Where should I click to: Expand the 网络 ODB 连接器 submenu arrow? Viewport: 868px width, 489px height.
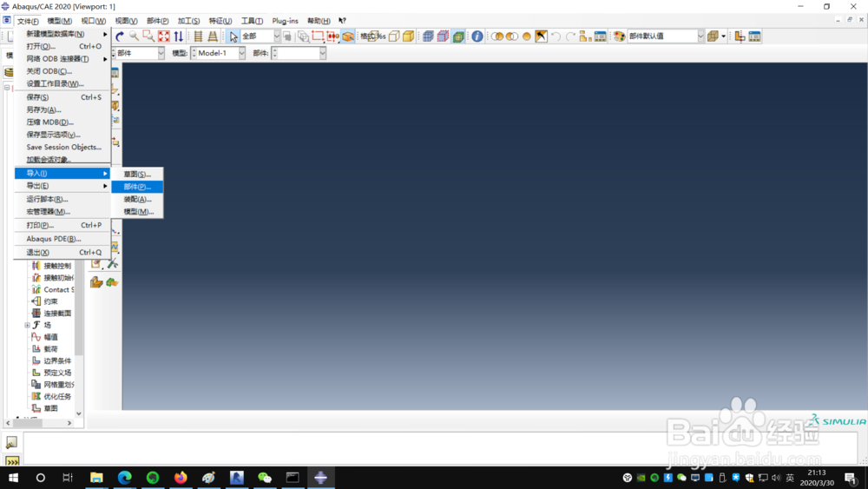(105, 59)
